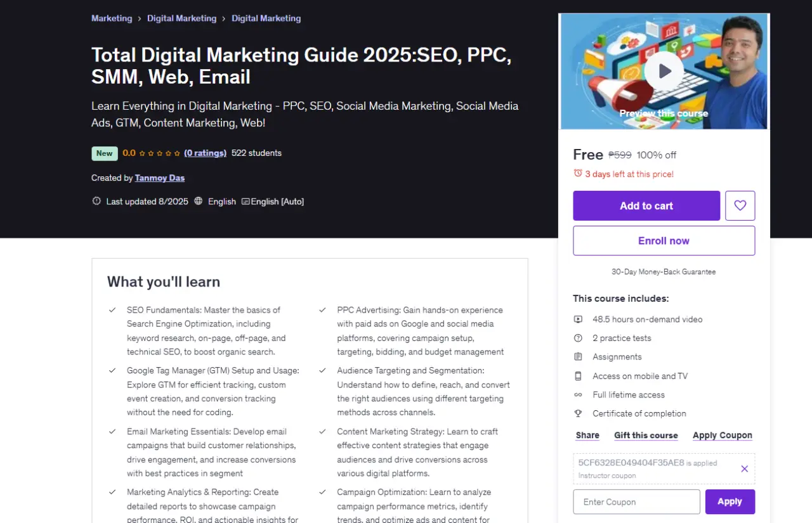Click checkmark beside Audience Targeting item
The width and height of the screenshot is (812, 523).
(322, 370)
